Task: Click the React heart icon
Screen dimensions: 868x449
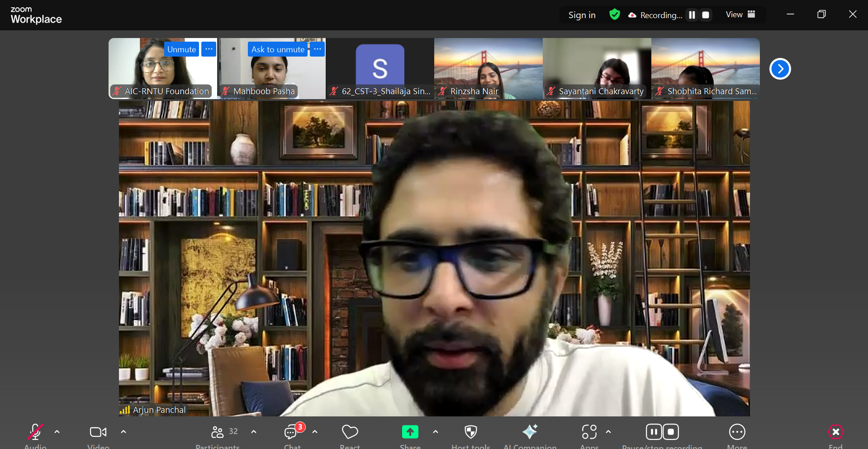Action: 350,432
